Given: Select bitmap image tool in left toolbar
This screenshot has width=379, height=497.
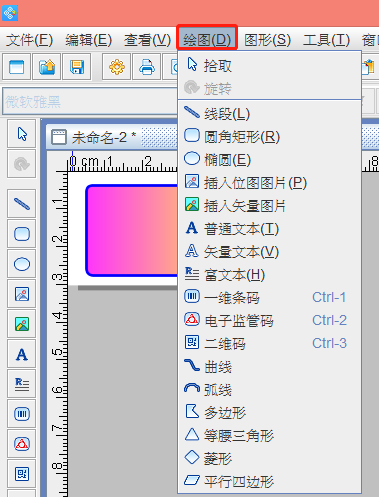Looking at the screenshot, I should [x=22, y=294].
